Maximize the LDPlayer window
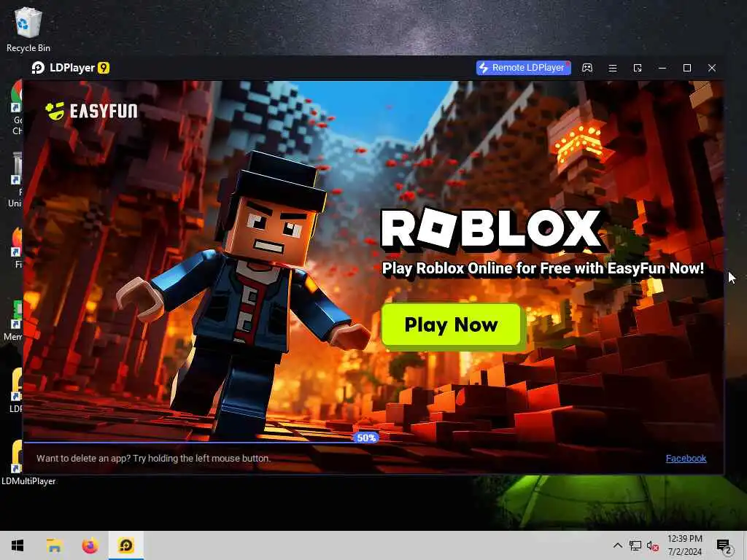This screenshot has height=560, width=747. [687, 68]
